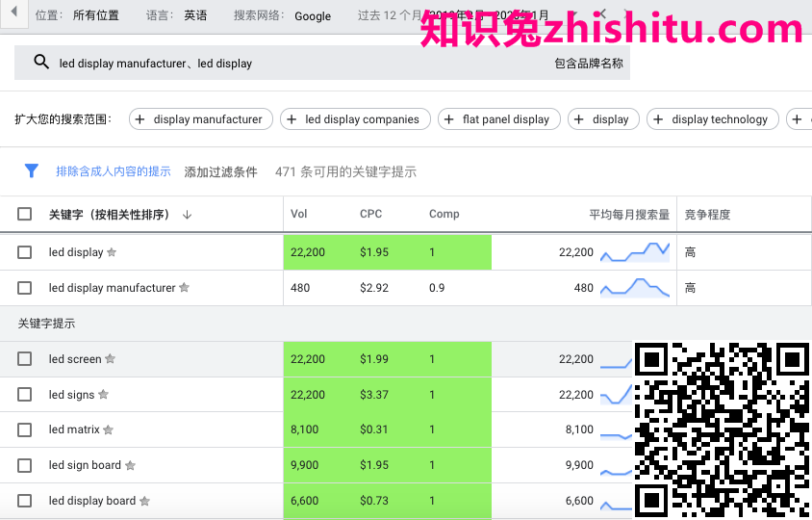Click the star next to led display board
The width and height of the screenshot is (812, 520).
144,501
